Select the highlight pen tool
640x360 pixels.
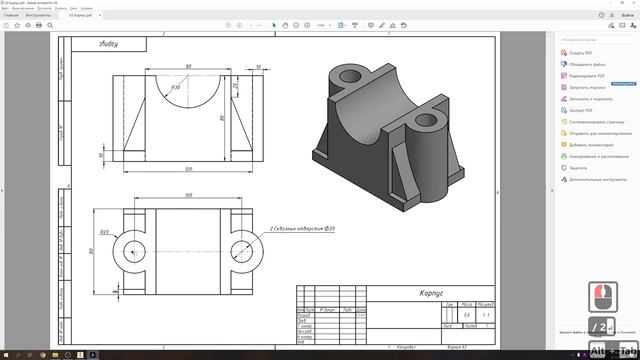click(382, 25)
